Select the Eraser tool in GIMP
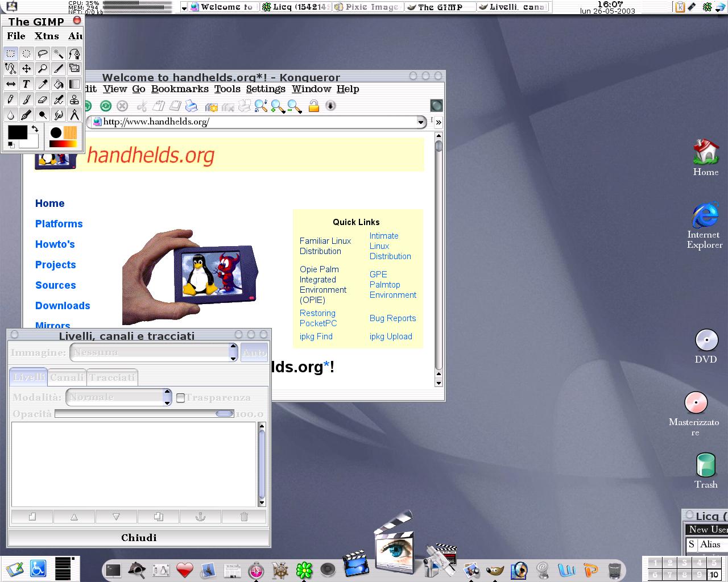This screenshot has width=728, height=582. (43, 99)
